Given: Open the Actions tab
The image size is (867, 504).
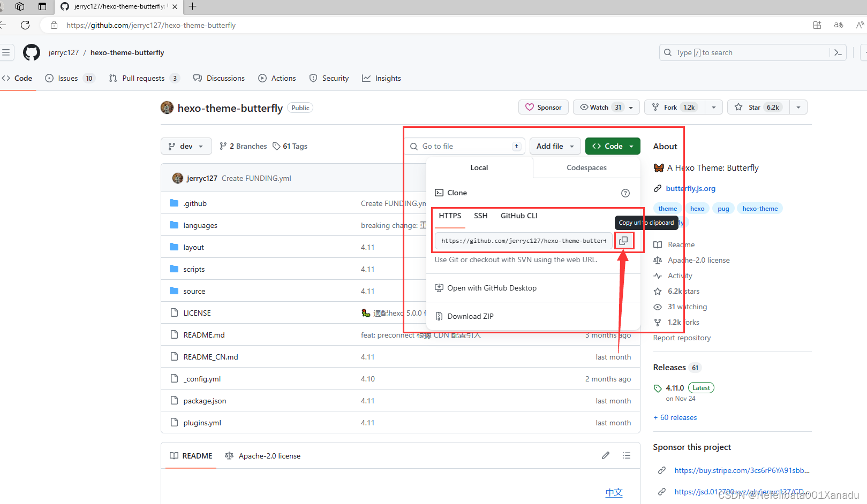Looking at the screenshot, I should (x=277, y=78).
